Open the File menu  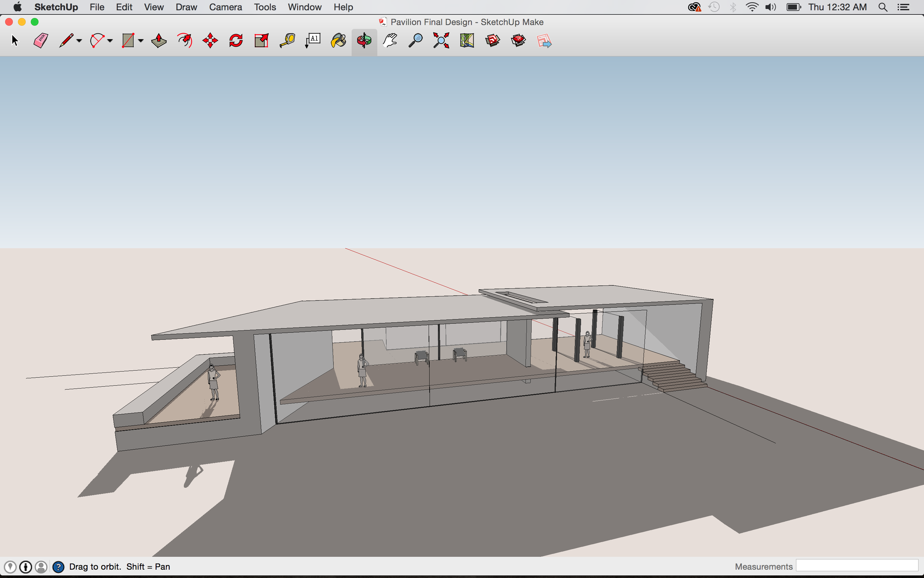pos(97,7)
